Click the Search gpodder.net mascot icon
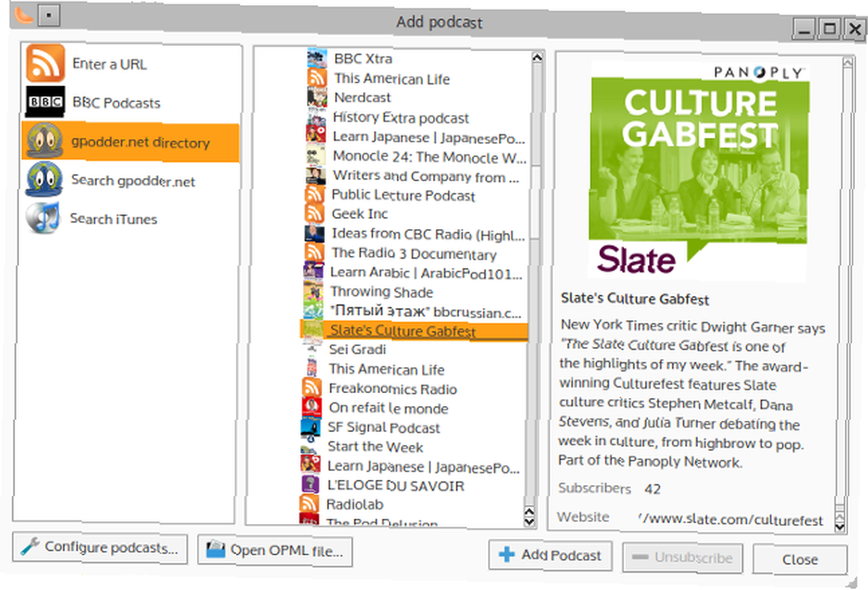868x590 pixels. coord(44,180)
